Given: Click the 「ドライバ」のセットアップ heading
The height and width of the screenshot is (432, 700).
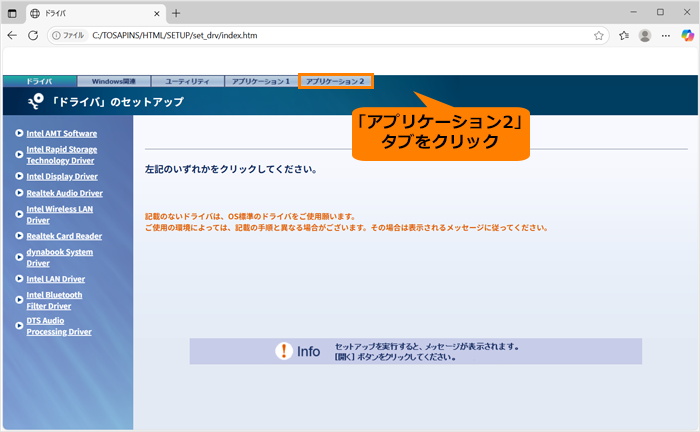Looking at the screenshot, I should tap(117, 102).
